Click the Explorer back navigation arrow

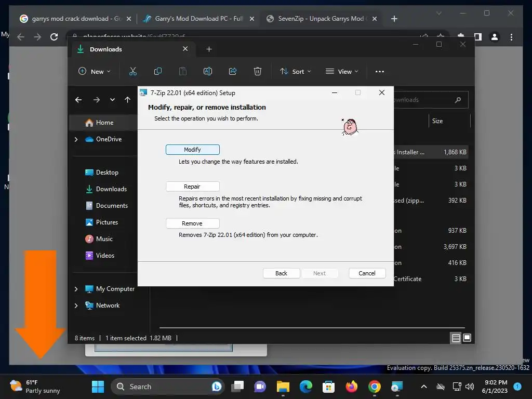click(x=78, y=100)
